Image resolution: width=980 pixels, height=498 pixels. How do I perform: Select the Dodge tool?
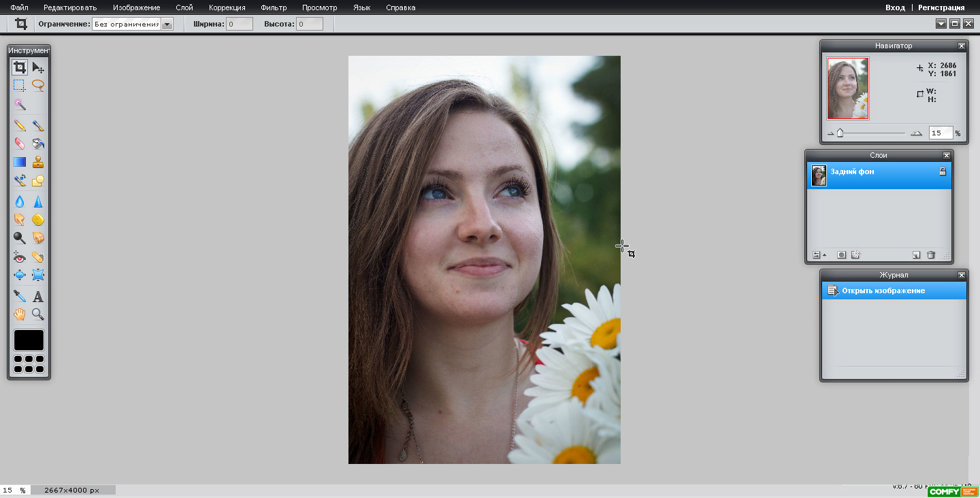pyautogui.click(x=20, y=238)
